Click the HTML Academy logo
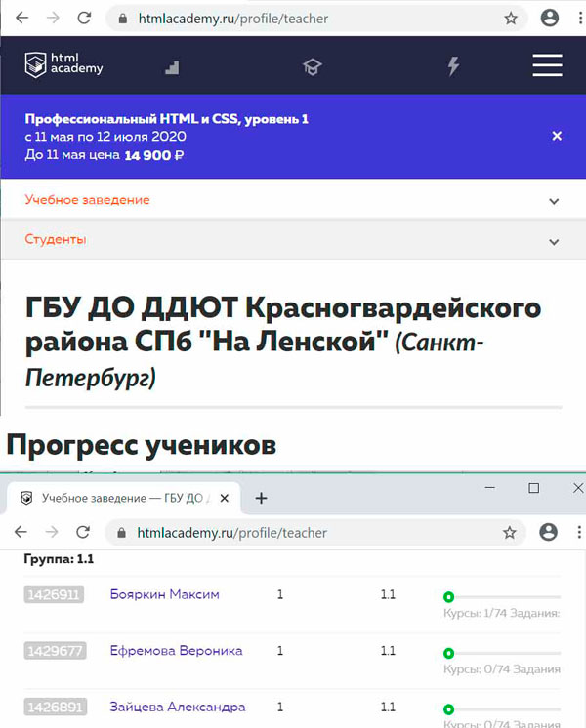Viewport: 586px width, 728px height. (63, 64)
